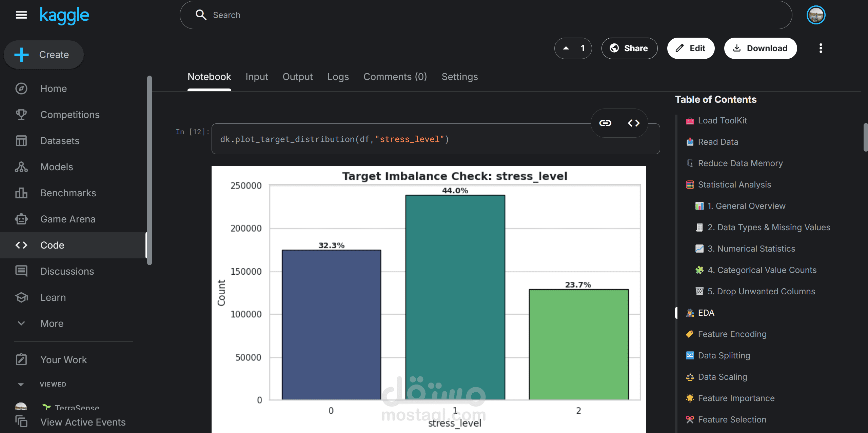
Task: Open the Models sidebar icon
Action: coord(21,167)
